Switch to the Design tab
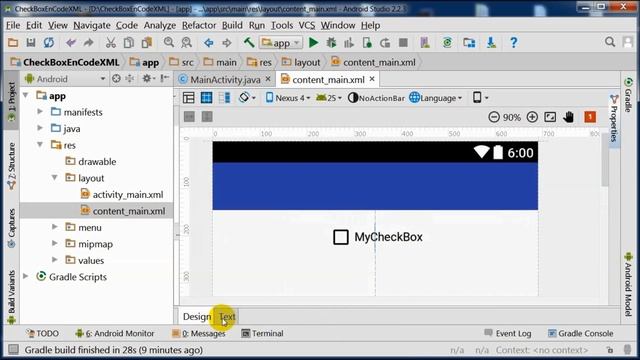This screenshot has width=640, height=360. [x=197, y=317]
